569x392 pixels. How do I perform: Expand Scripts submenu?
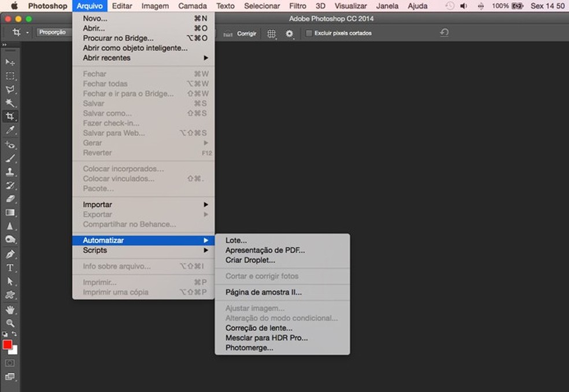point(143,250)
